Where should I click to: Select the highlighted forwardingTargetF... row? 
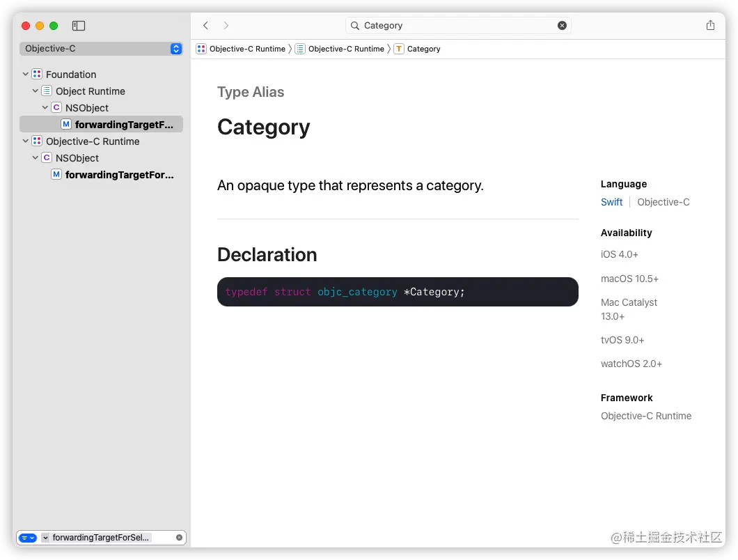(x=101, y=125)
